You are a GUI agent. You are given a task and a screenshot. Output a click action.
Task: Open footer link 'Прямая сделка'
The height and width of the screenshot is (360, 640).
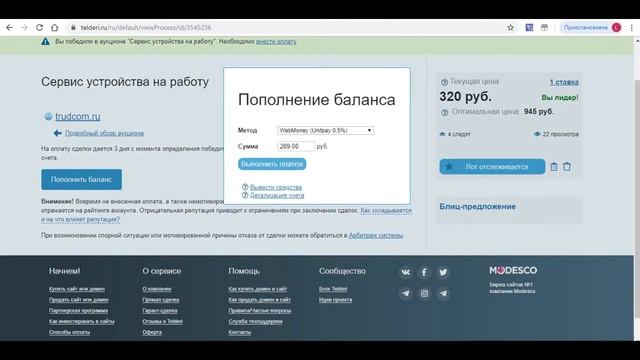click(x=161, y=300)
